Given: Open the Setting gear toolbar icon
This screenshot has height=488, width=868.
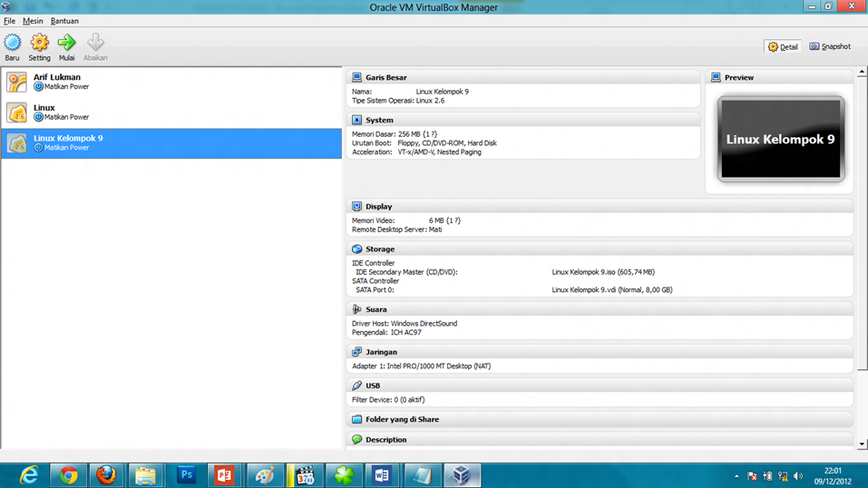Looking at the screenshot, I should click(39, 43).
